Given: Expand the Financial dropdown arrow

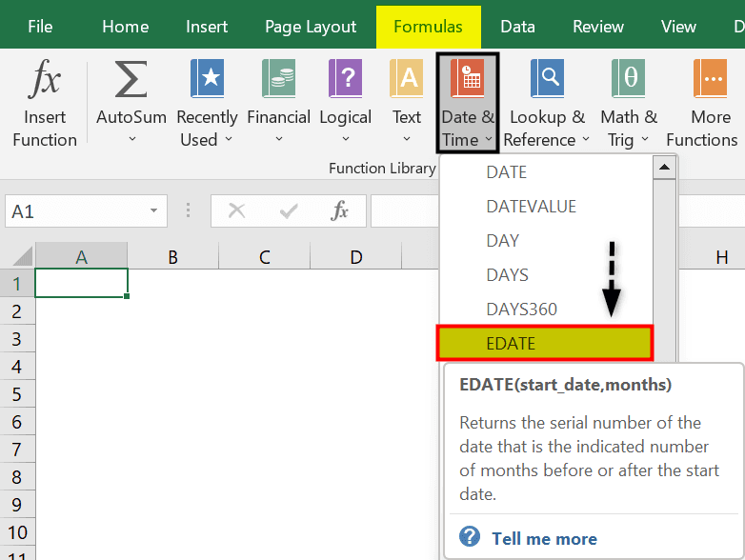Looking at the screenshot, I should click(279, 139).
